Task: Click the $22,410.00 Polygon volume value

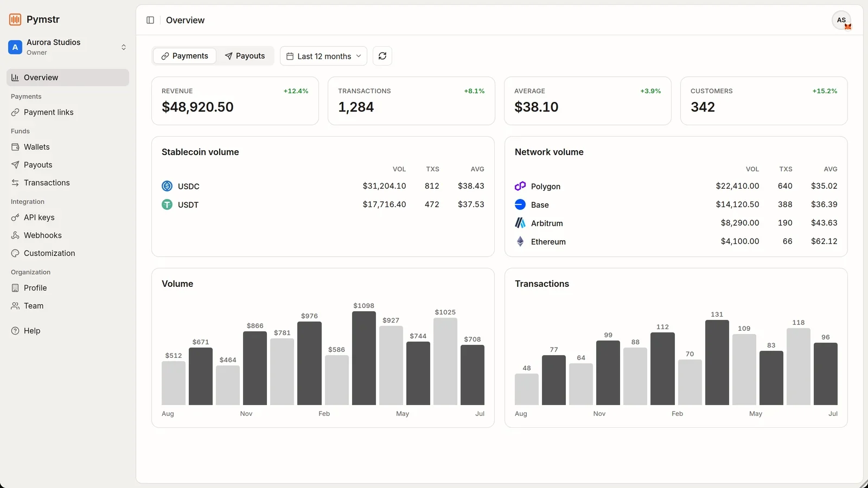Action: pyautogui.click(x=737, y=186)
